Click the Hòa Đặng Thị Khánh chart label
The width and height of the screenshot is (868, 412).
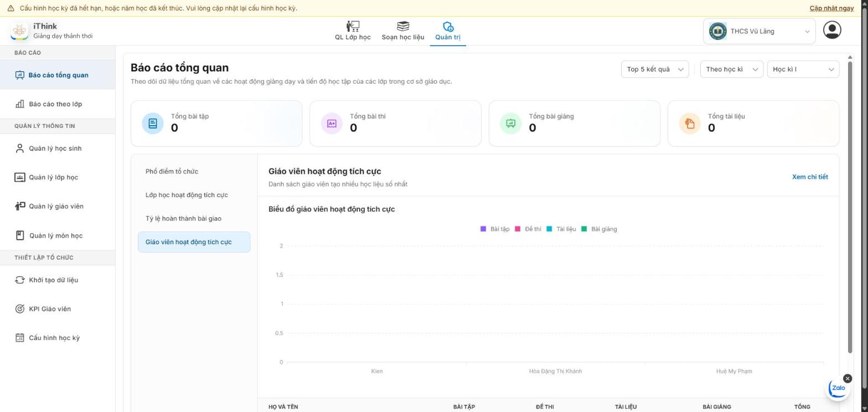tap(555, 371)
